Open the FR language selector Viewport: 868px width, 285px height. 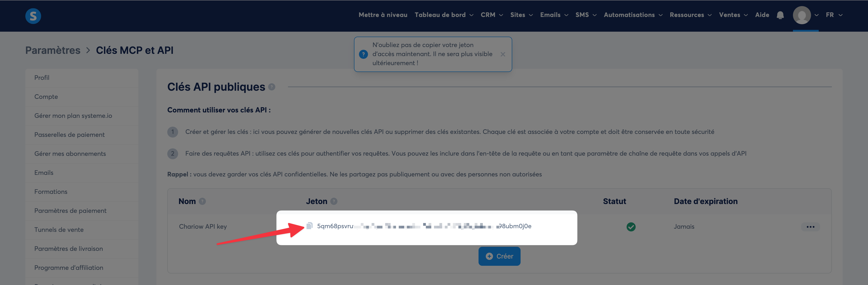tap(834, 15)
